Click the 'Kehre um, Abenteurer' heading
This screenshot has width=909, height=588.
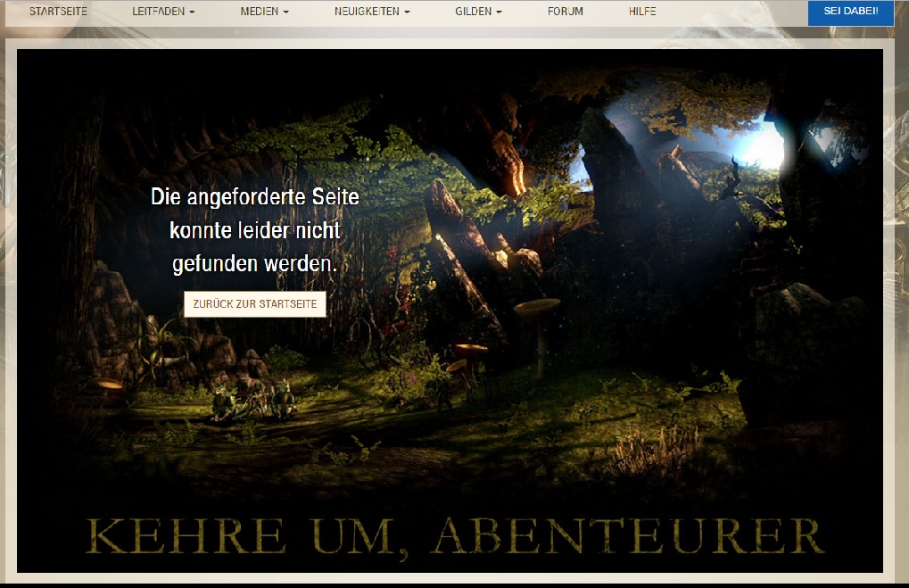pos(455,537)
